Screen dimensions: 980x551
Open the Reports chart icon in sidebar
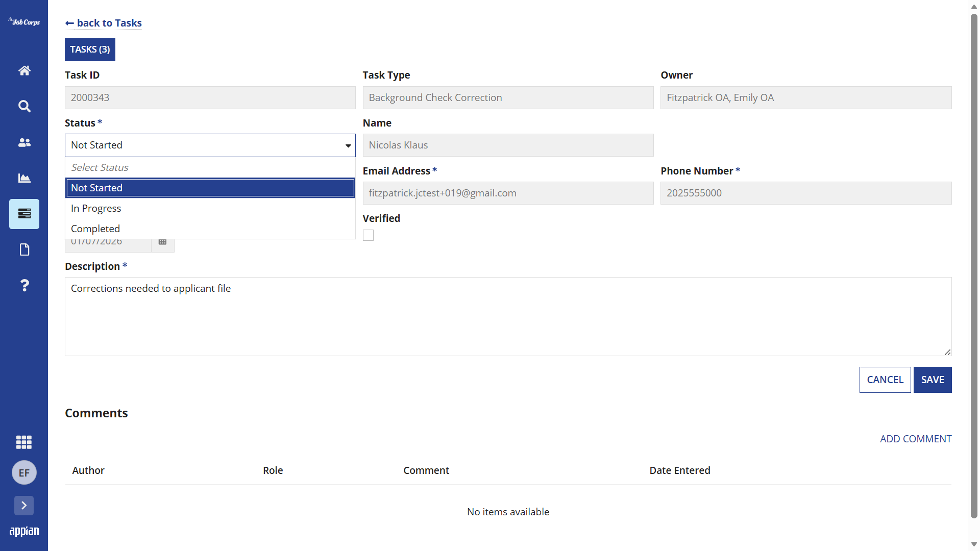24,178
